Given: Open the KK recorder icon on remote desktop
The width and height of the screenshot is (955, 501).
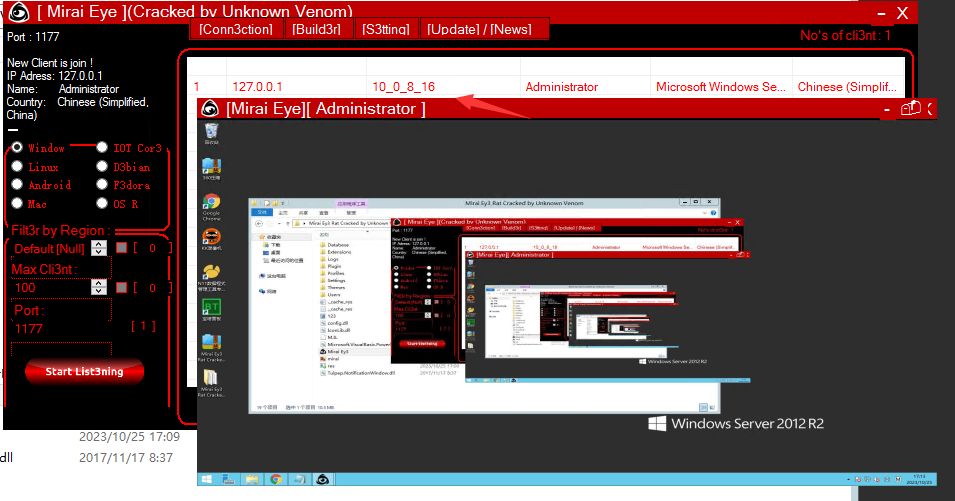Looking at the screenshot, I should pos(211,239).
